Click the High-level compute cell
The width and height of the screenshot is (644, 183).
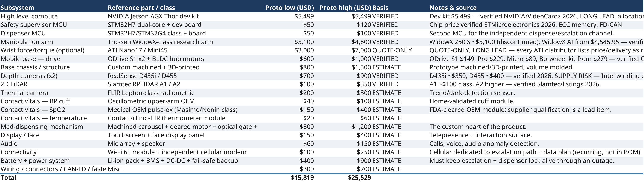point(29,16)
